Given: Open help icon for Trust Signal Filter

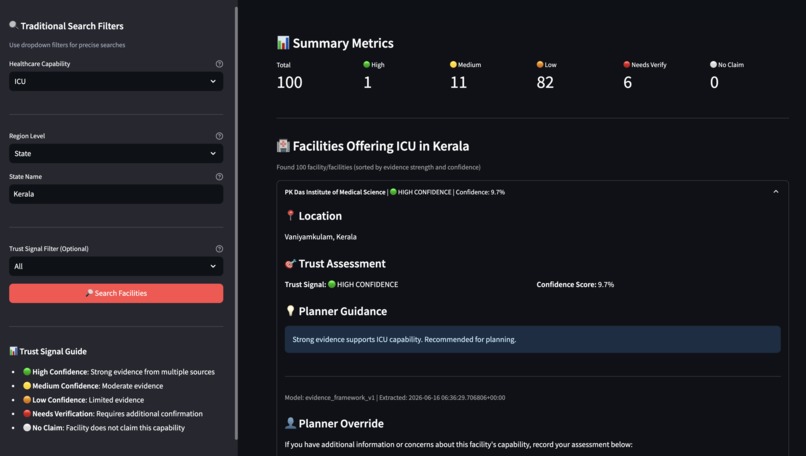Looking at the screenshot, I should coord(219,249).
